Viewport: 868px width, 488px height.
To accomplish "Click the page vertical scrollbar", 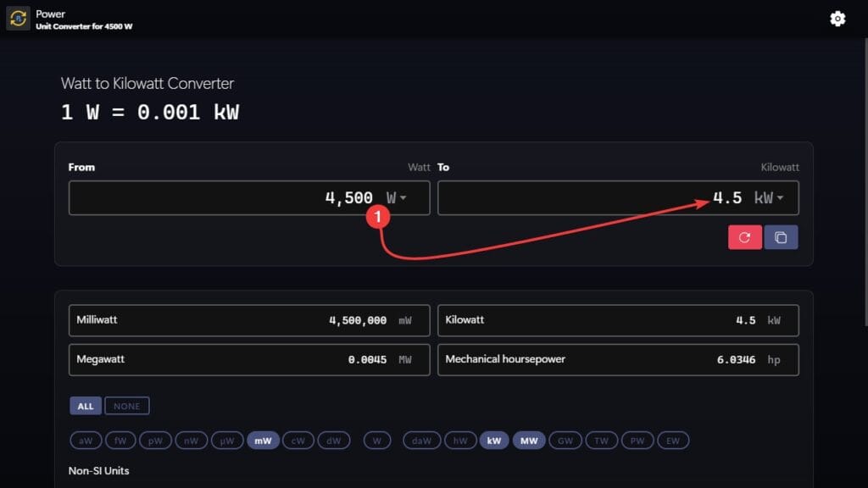I will click(x=865, y=183).
